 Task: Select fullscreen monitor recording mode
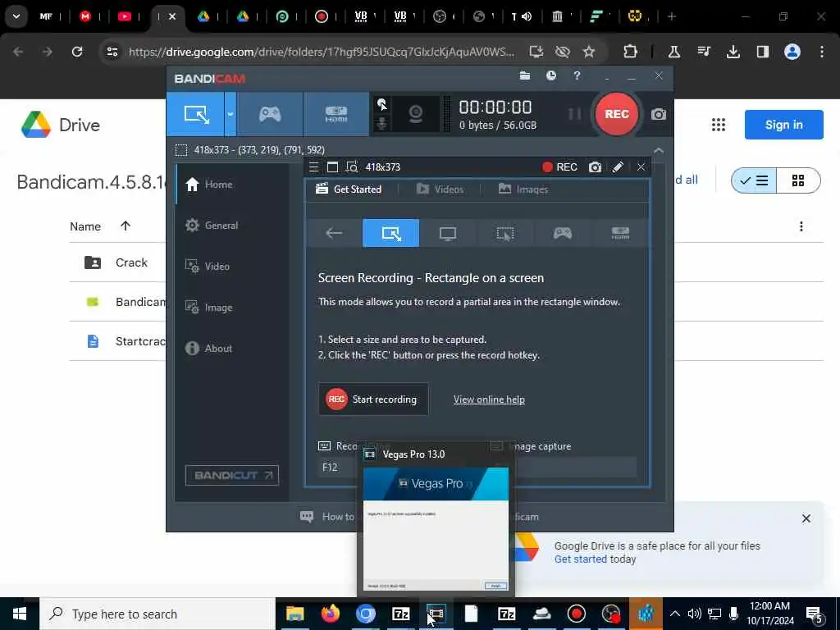tap(448, 233)
